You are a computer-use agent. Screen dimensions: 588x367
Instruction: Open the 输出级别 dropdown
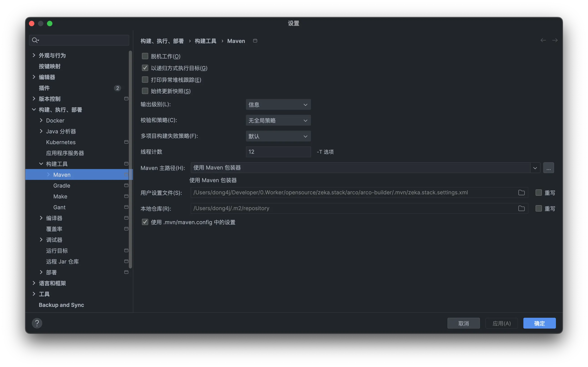(278, 105)
